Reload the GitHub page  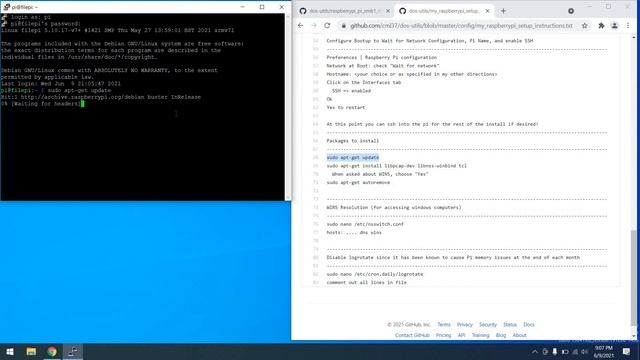click(x=327, y=25)
